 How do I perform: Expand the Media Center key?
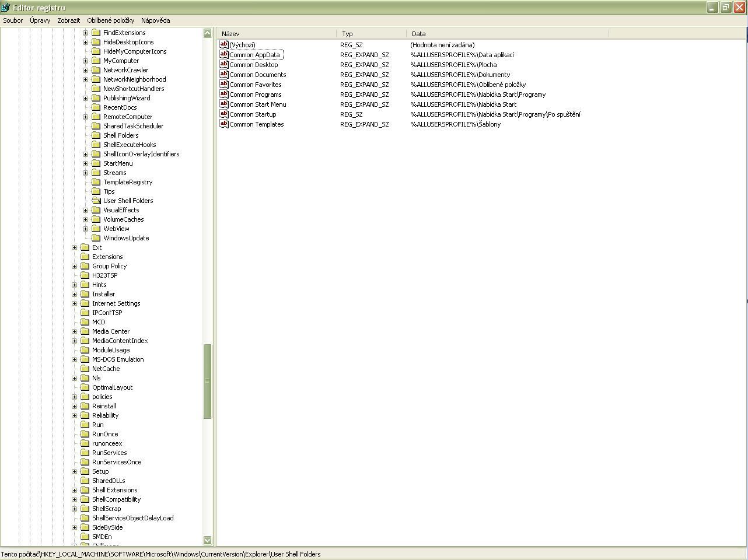point(74,331)
